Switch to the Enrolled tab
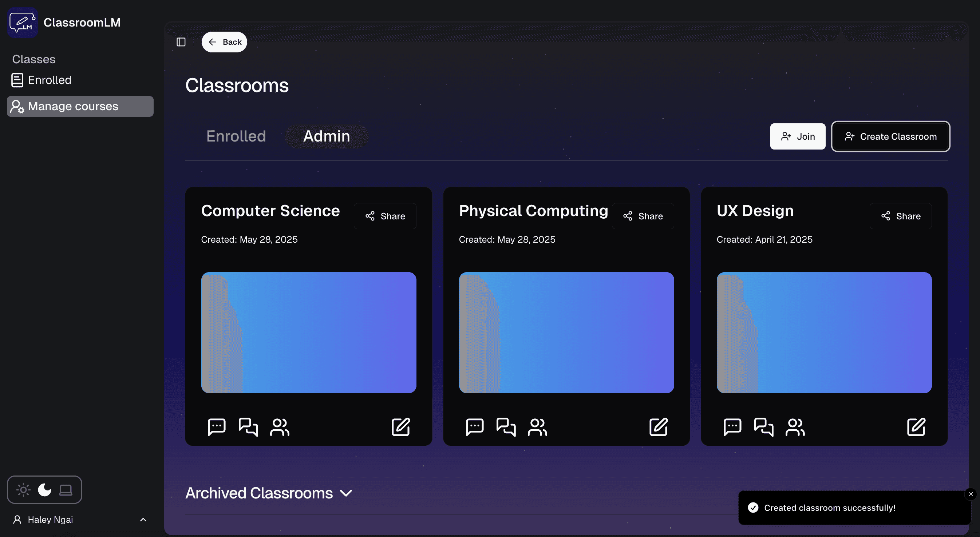The height and width of the screenshot is (537, 980). pos(236,136)
